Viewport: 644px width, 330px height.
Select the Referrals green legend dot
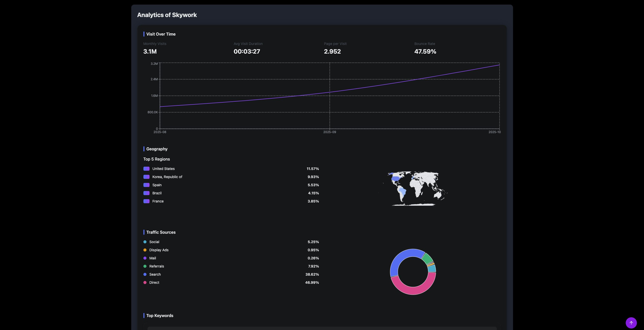[145, 266]
